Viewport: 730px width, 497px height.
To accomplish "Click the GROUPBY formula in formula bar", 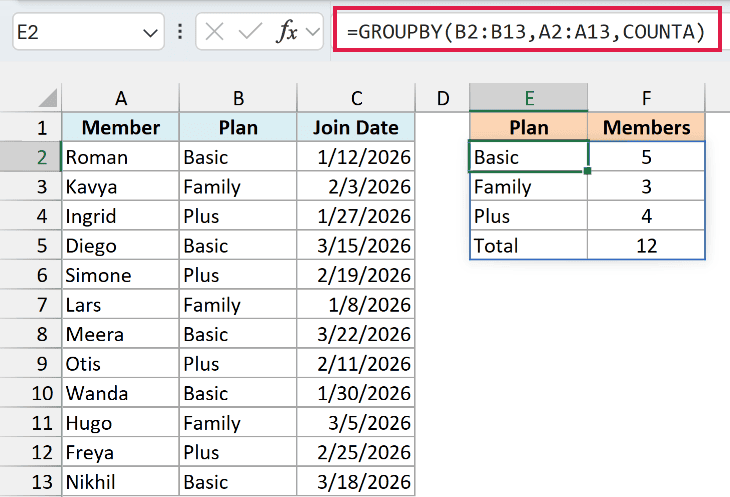I will coord(526,32).
